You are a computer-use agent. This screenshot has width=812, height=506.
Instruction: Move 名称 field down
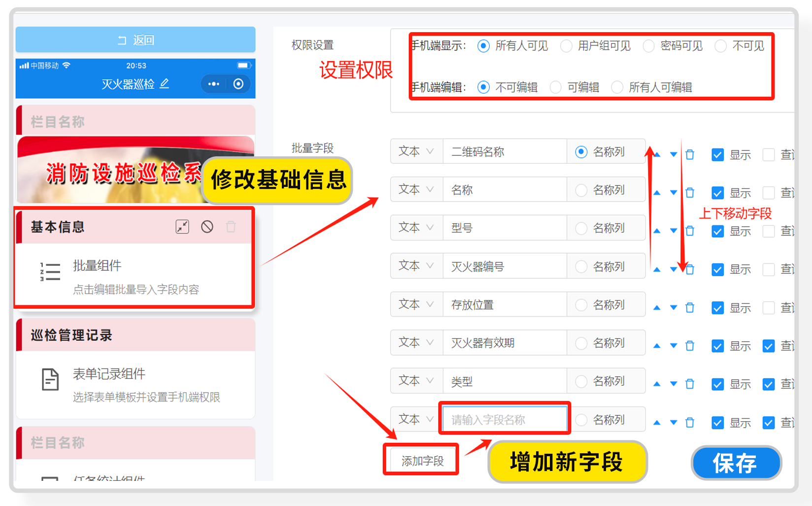coord(673,193)
